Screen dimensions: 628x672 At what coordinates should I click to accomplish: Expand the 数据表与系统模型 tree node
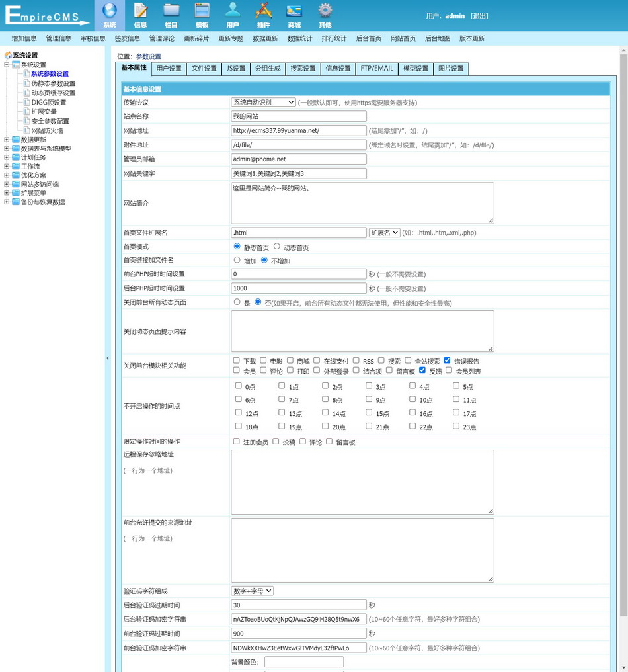(7, 149)
